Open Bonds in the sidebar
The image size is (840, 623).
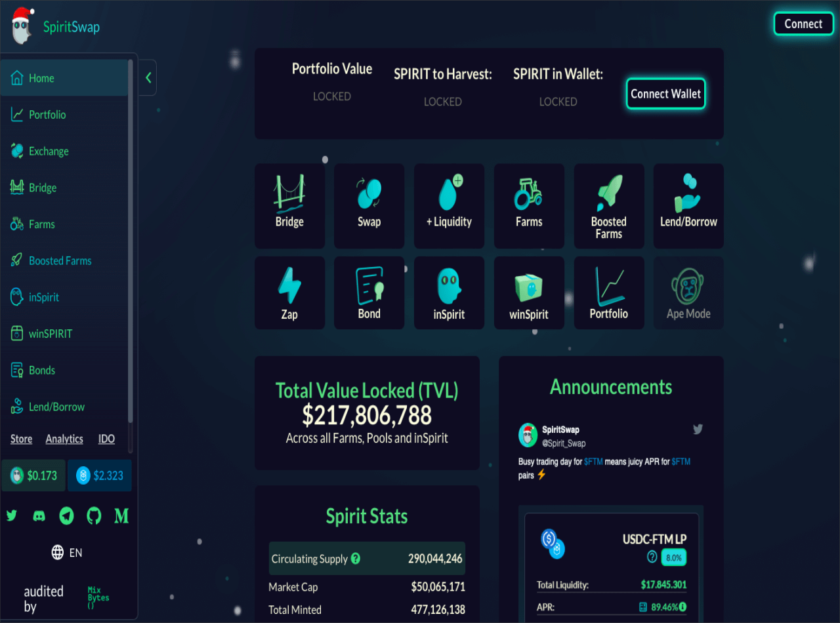pyautogui.click(x=64, y=371)
